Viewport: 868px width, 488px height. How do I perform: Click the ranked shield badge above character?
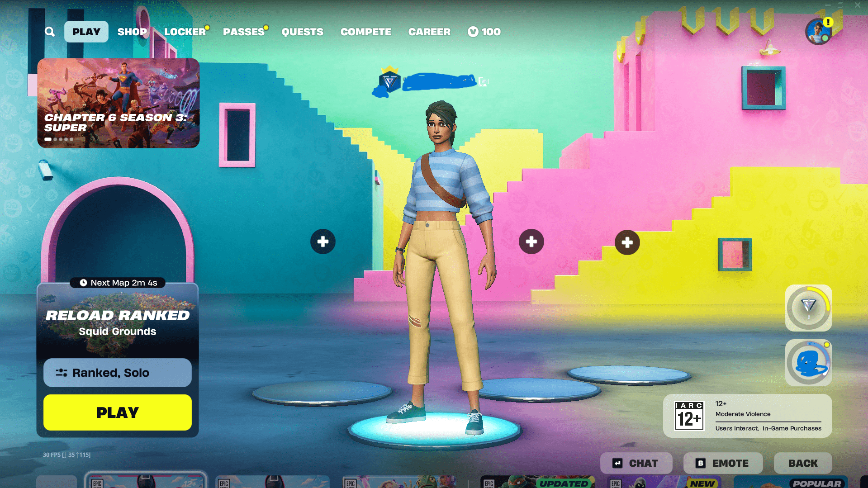point(389,80)
